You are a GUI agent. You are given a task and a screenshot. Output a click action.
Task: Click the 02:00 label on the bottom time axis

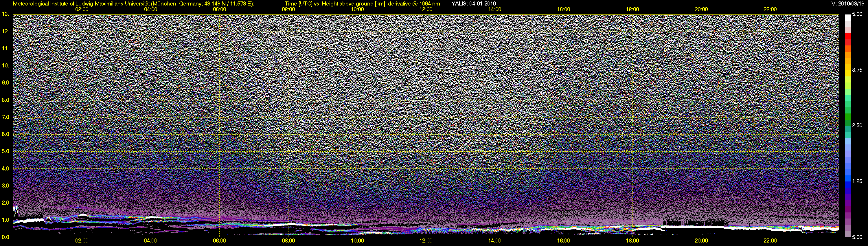(82, 241)
